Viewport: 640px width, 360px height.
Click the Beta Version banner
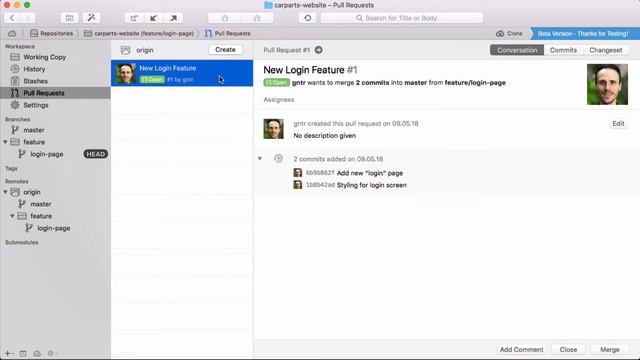[x=584, y=33]
